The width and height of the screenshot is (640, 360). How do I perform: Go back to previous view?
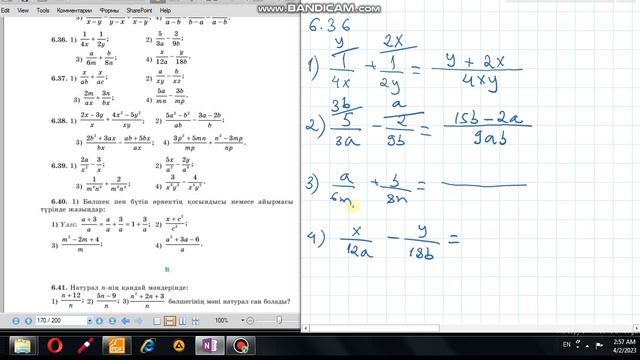(x=126, y=321)
